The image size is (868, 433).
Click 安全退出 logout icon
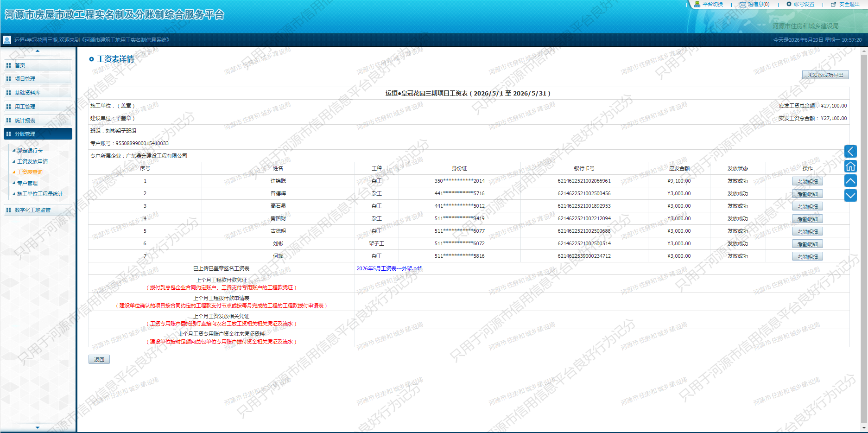[x=833, y=4]
